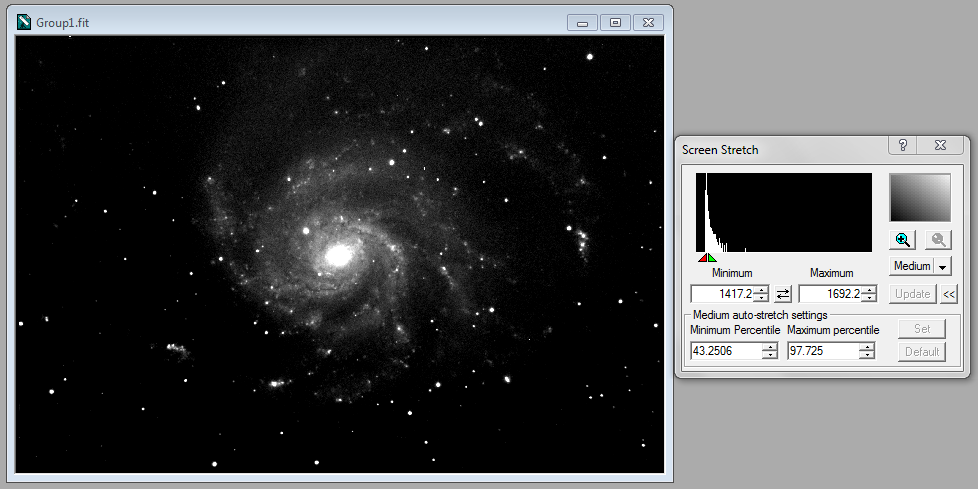Image resolution: width=978 pixels, height=489 pixels.
Task: Click the Minimum Percentile field 43.2506
Action: (x=726, y=351)
